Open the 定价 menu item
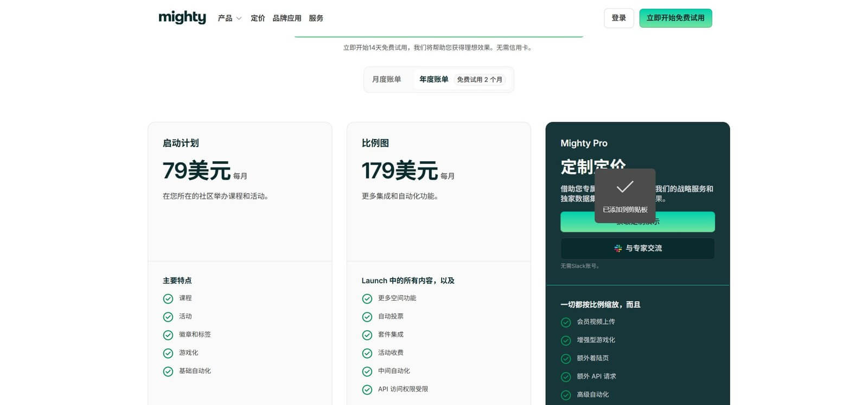 pos(258,18)
